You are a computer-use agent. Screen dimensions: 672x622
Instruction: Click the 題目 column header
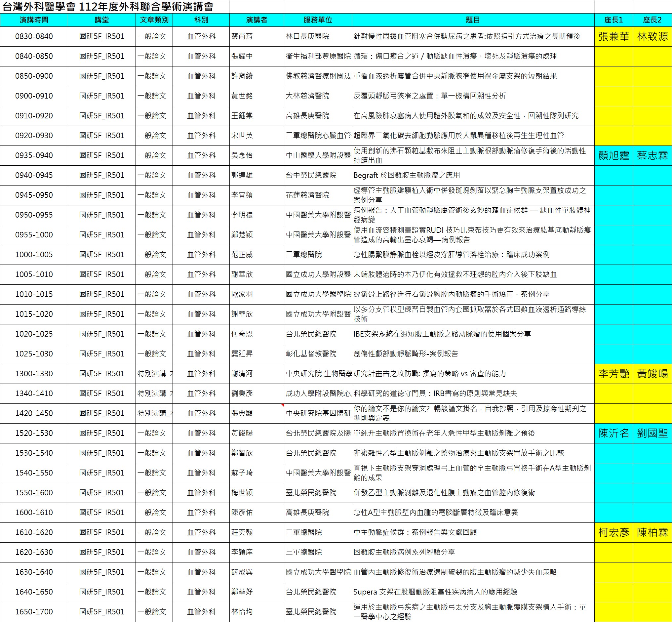[473, 20]
